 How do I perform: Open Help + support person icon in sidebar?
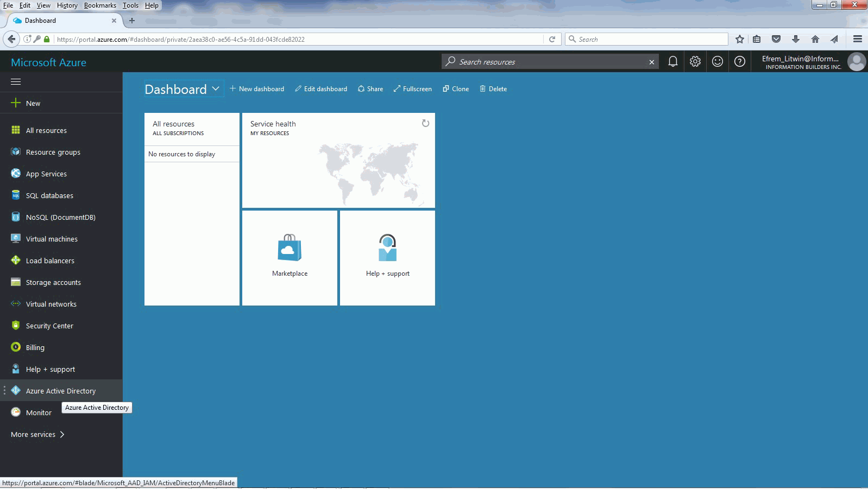16,369
